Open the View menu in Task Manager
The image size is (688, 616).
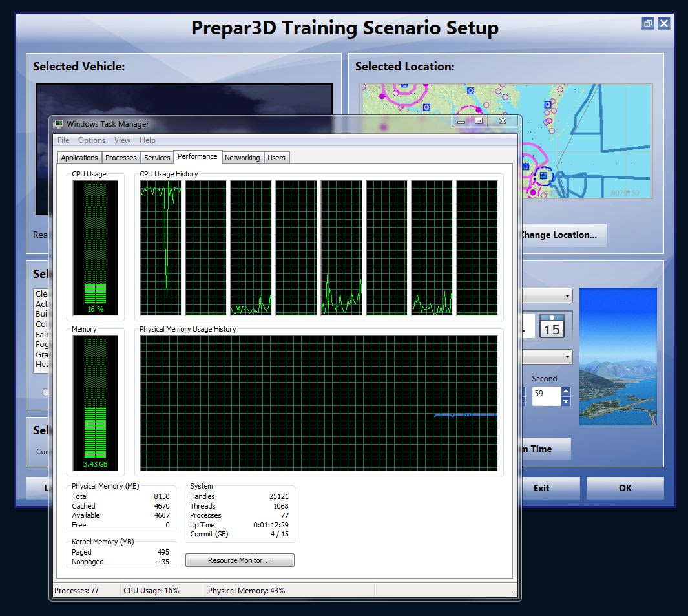pyautogui.click(x=122, y=140)
